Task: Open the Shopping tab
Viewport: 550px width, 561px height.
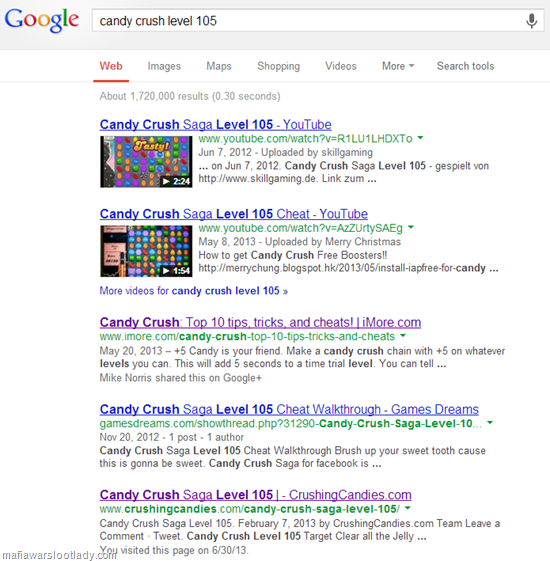Action: tap(278, 66)
